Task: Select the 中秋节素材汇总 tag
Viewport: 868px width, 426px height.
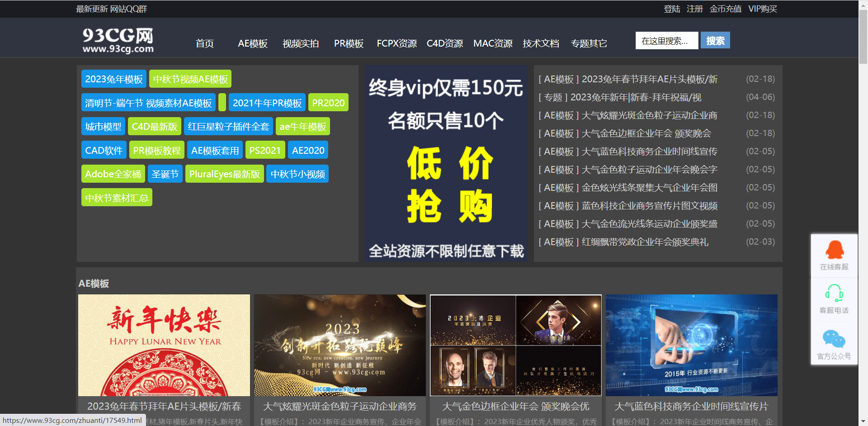Action: (117, 198)
